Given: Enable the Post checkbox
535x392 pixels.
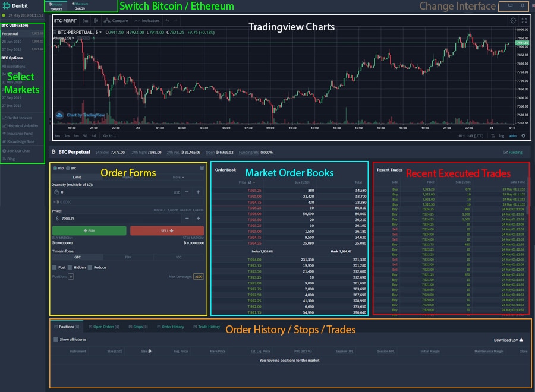Looking at the screenshot, I should (55, 267).
